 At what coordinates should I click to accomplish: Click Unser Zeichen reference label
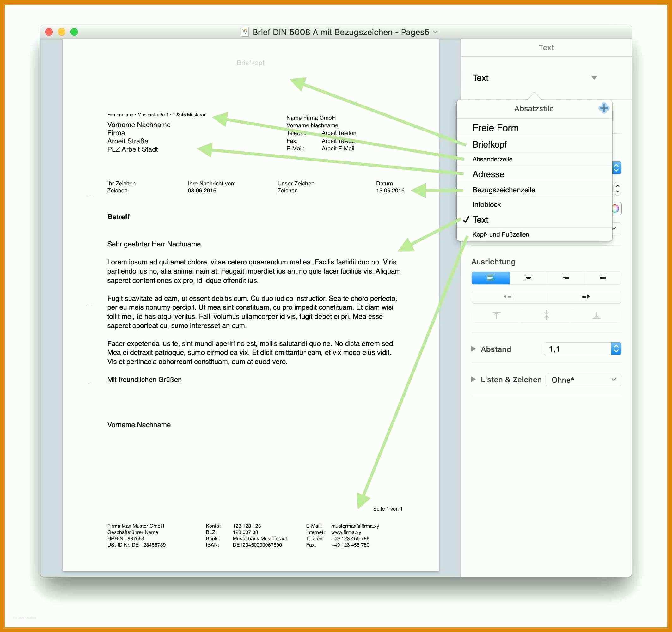click(296, 184)
